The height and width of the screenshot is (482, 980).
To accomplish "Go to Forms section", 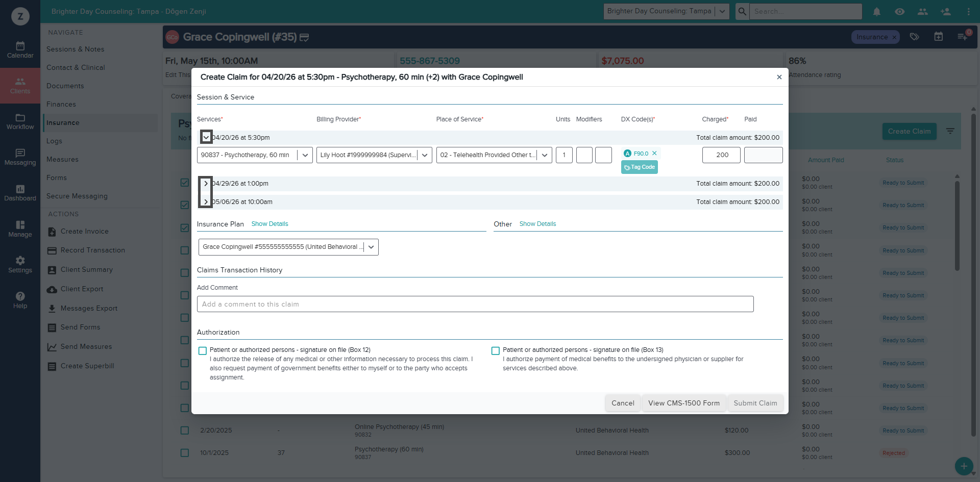I will (x=57, y=178).
